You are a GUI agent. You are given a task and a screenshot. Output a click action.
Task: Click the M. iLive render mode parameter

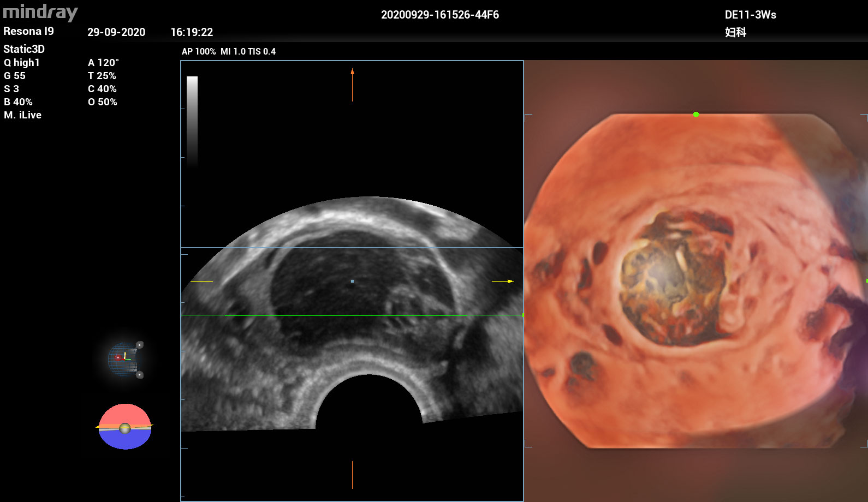click(23, 115)
